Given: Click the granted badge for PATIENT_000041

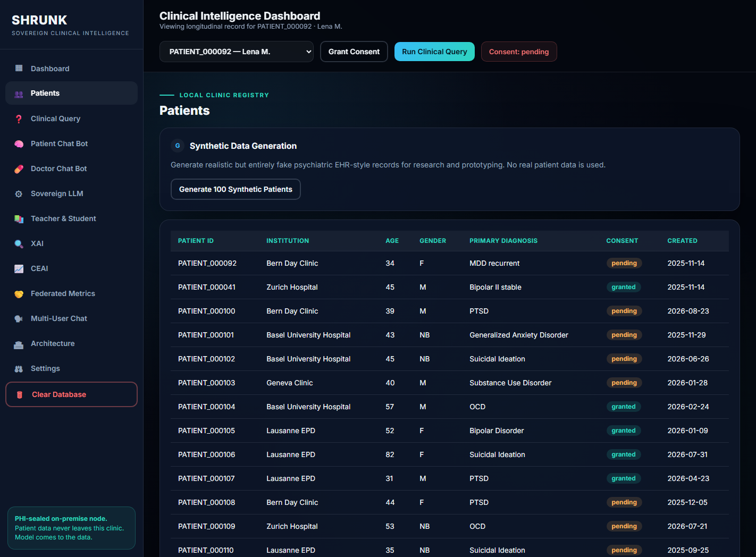Looking at the screenshot, I should (624, 287).
